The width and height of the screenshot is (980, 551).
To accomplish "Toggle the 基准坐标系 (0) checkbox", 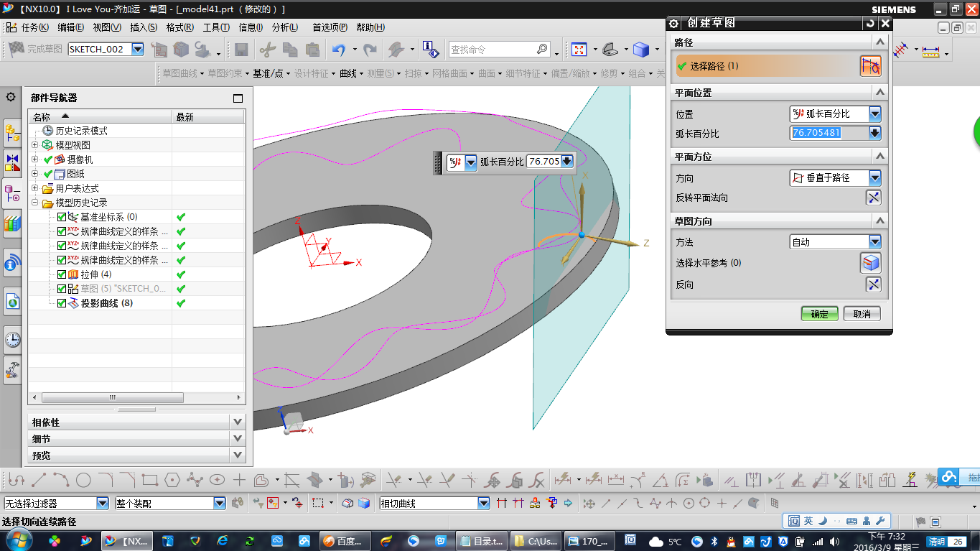I will pyautogui.click(x=62, y=217).
